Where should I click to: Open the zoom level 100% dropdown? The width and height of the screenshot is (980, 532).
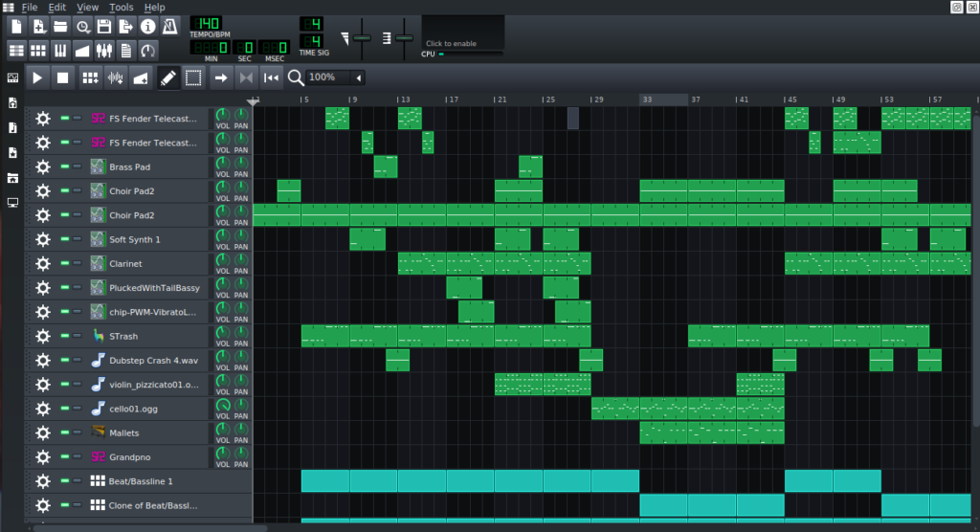[335, 78]
